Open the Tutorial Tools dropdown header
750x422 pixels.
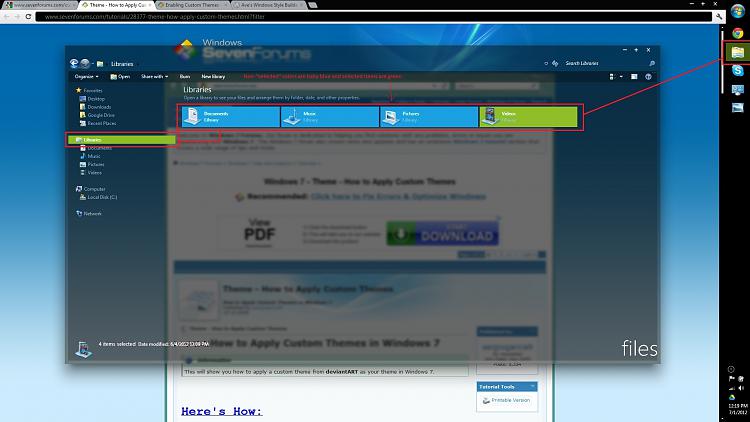tap(507, 387)
